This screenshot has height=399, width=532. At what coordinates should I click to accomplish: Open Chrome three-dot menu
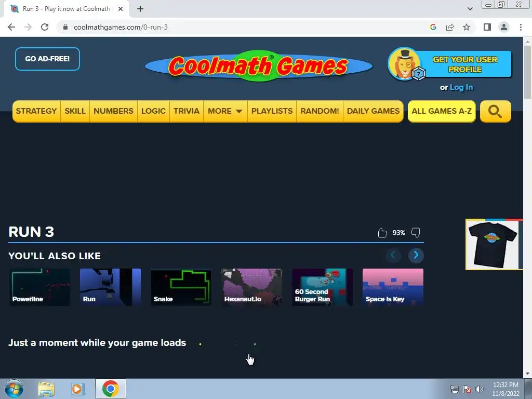click(521, 27)
